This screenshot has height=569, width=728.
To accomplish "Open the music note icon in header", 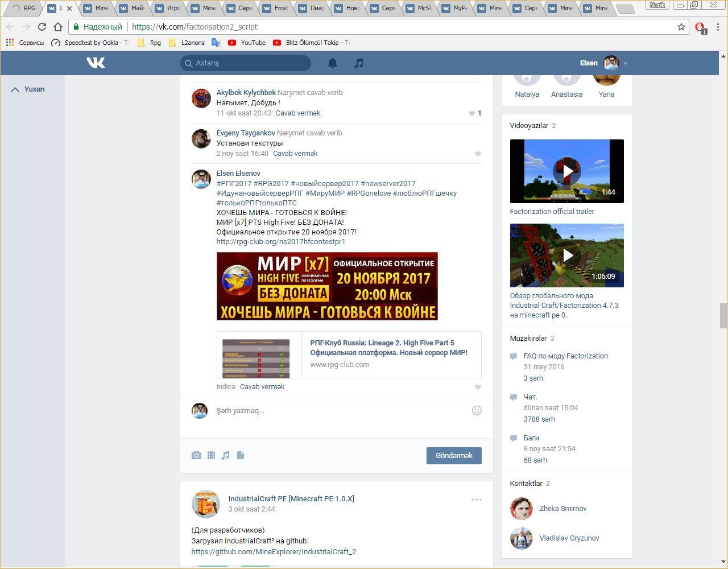I will [x=358, y=63].
